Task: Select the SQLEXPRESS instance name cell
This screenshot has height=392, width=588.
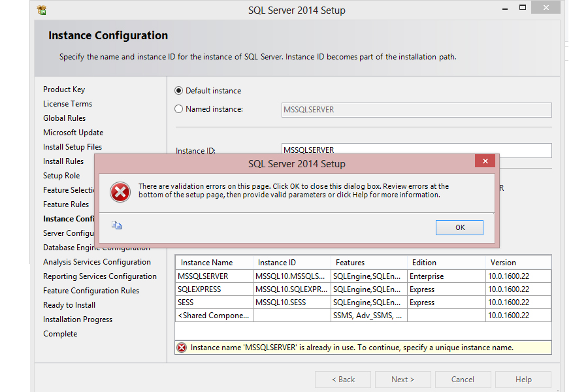Action: point(214,289)
